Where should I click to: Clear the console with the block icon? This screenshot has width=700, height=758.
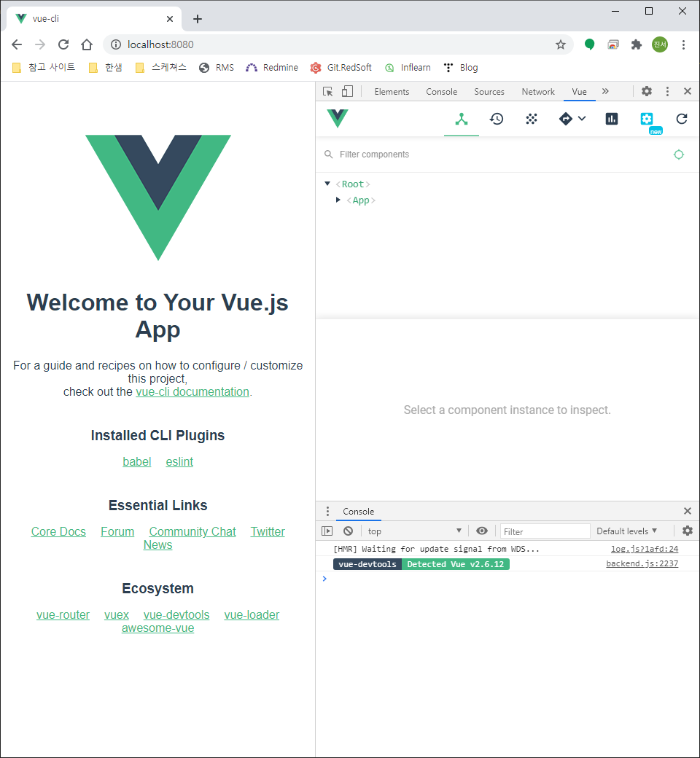coord(348,531)
